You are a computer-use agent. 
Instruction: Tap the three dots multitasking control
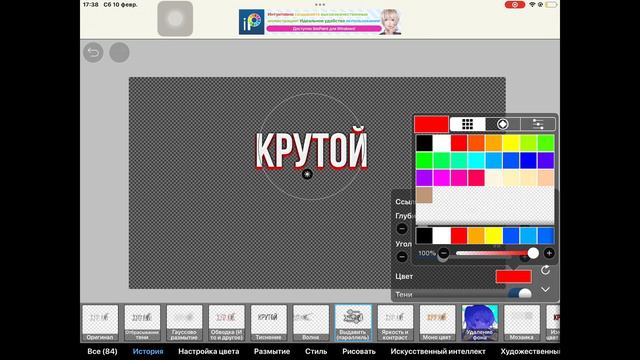click(x=320, y=4)
